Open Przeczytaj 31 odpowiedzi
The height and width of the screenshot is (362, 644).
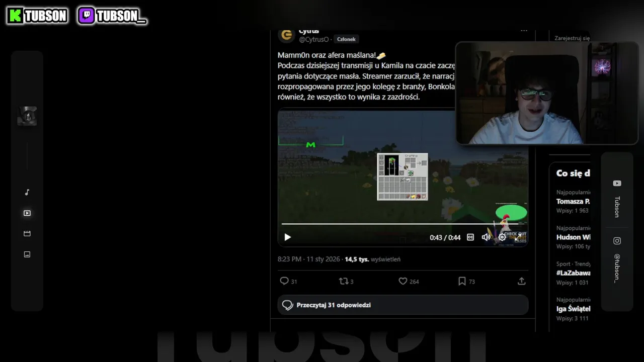[403, 305]
